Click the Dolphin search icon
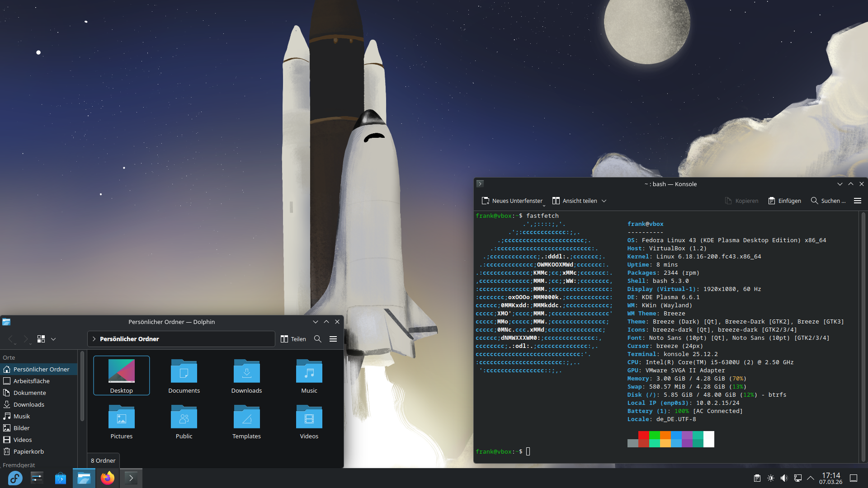 [x=318, y=339]
